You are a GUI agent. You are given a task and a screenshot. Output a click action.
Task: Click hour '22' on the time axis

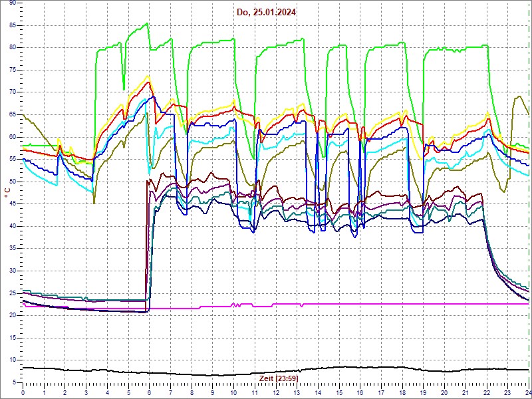click(487, 392)
